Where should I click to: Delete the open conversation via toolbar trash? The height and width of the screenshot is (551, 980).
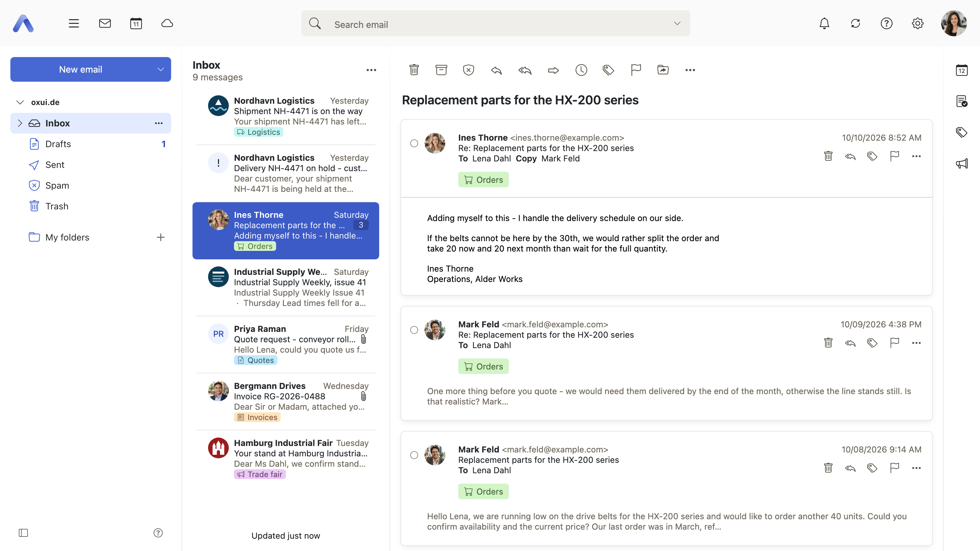414,70
